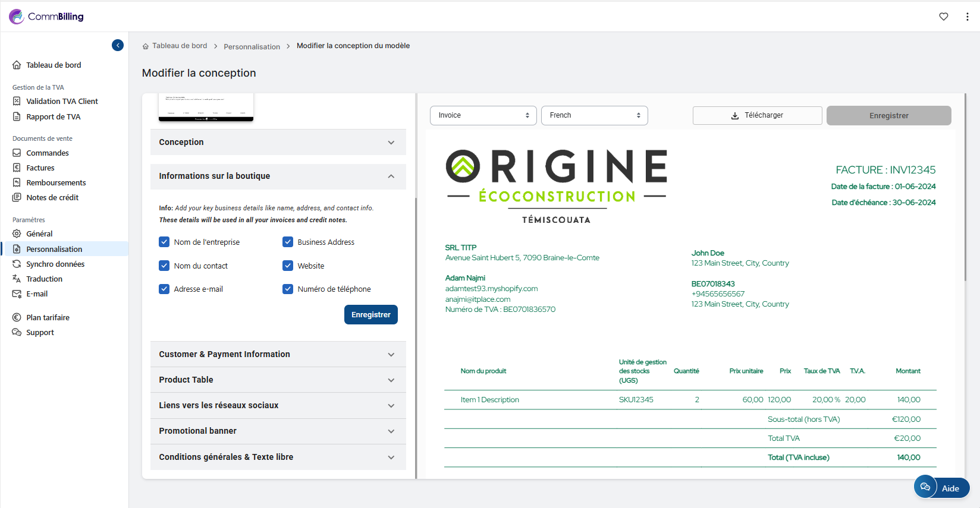Toggle the Website checkbox
The width and height of the screenshot is (980, 508).
[288, 266]
